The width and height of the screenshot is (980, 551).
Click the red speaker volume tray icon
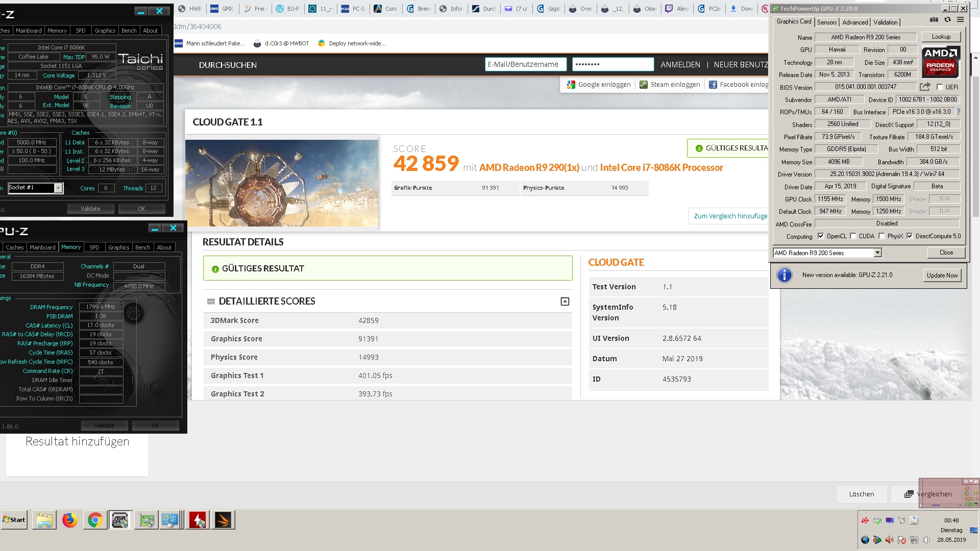click(889, 540)
